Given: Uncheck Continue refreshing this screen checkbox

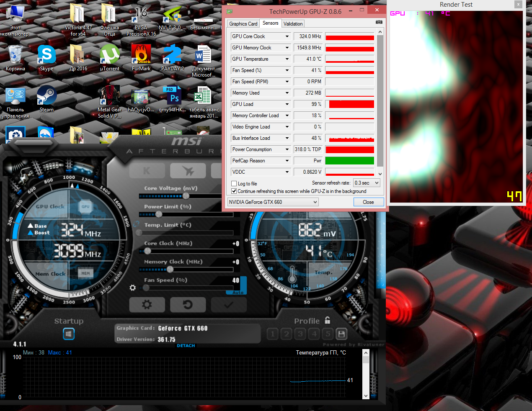Looking at the screenshot, I should (x=234, y=191).
